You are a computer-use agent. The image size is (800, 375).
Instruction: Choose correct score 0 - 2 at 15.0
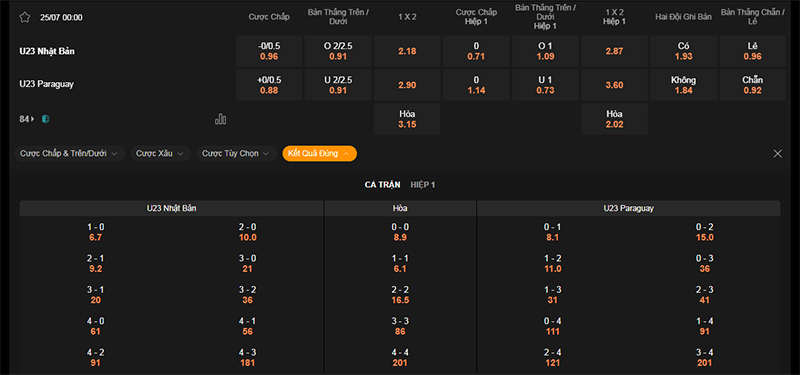[x=705, y=232]
